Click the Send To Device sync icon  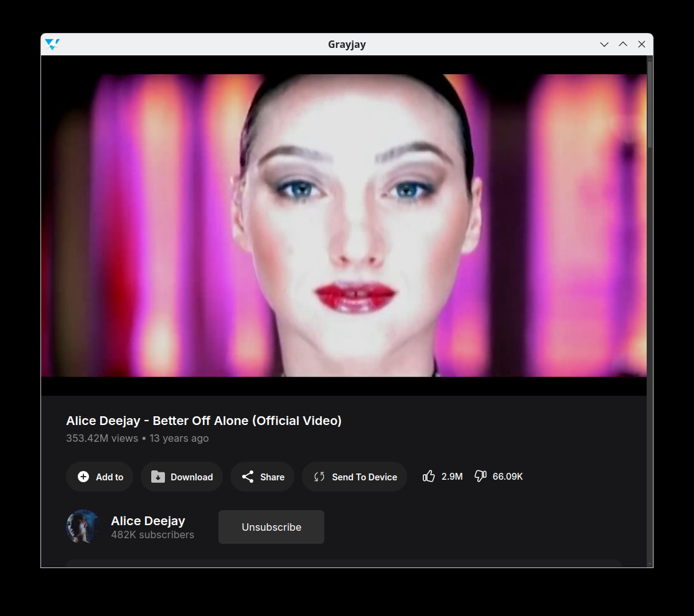pyautogui.click(x=319, y=477)
